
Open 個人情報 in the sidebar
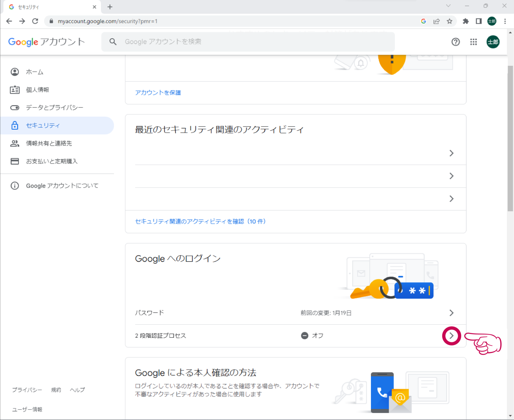[x=57, y=90]
